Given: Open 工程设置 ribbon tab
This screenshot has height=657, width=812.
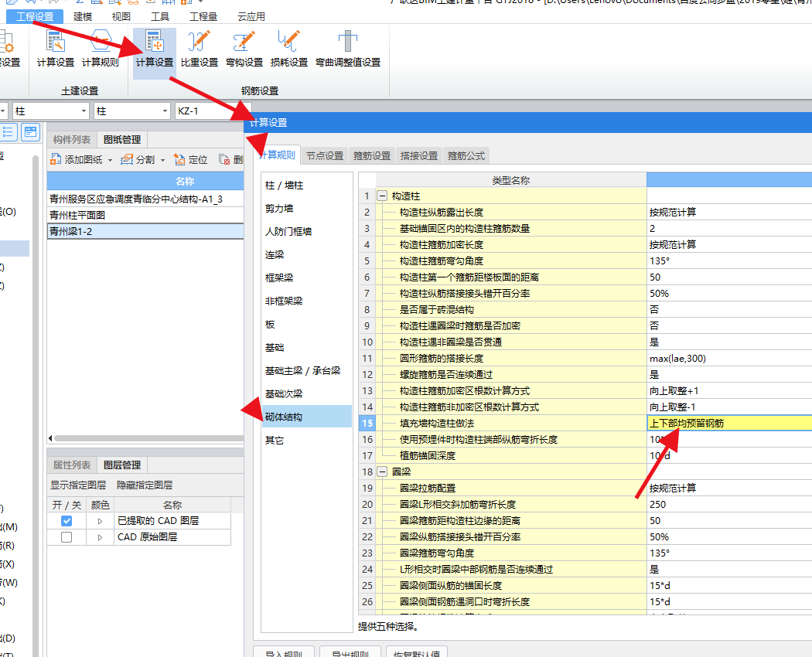Looking at the screenshot, I should click(x=35, y=16).
